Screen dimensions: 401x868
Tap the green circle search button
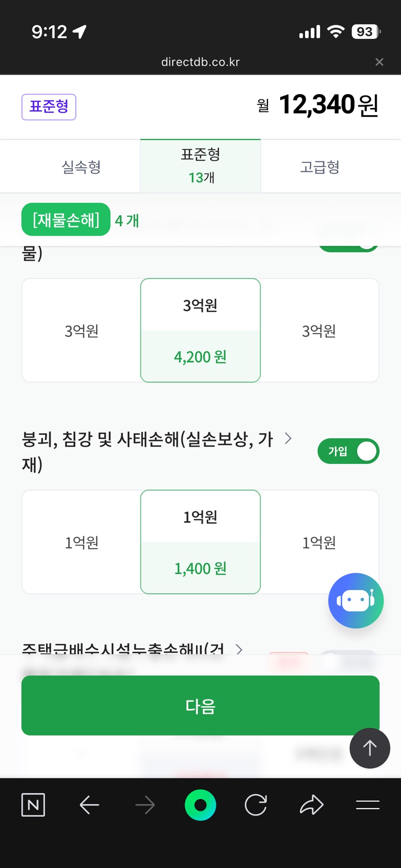pyautogui.click(x=200, y=805)
